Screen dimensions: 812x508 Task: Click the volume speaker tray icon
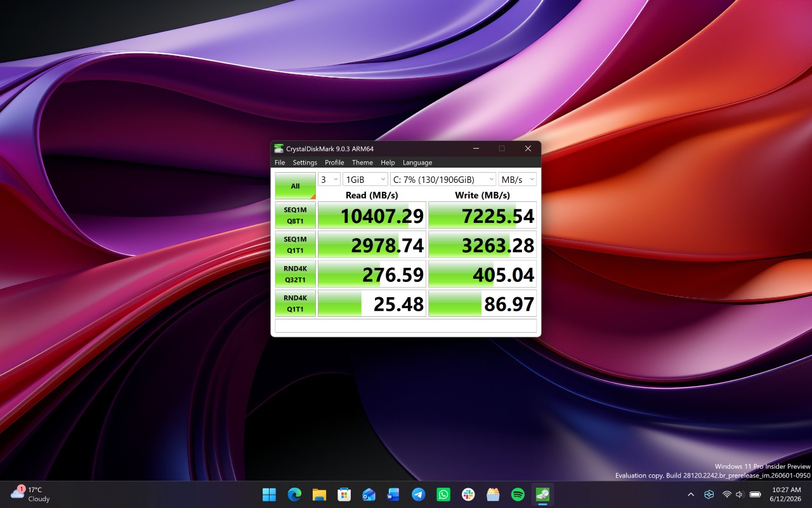click(x=740, y=494)
